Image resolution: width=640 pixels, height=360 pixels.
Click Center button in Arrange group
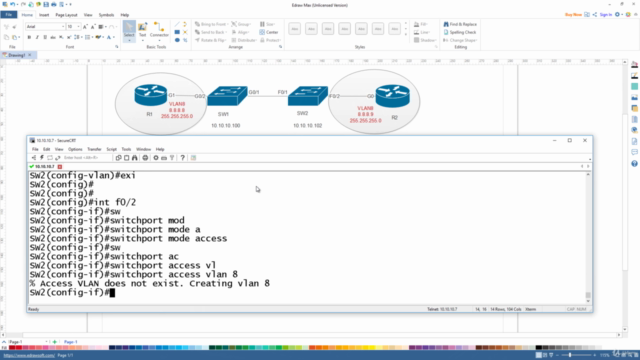tap(269, 32)
